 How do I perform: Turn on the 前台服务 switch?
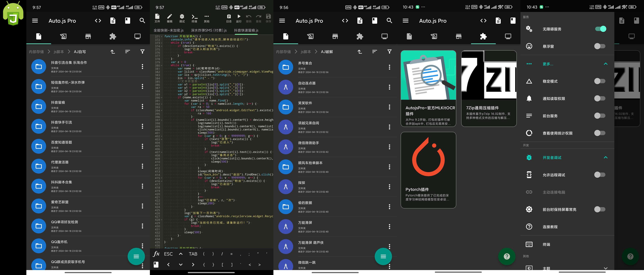[x=600, y=116]
